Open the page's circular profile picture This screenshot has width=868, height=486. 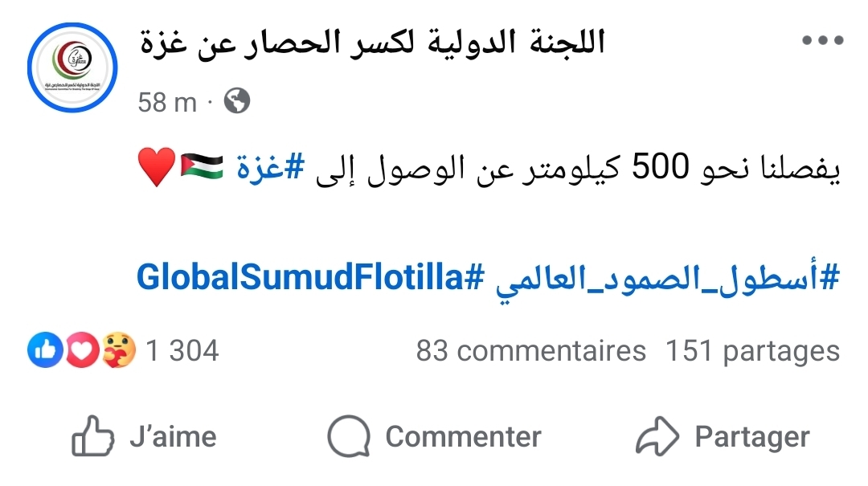click(72, 67)
